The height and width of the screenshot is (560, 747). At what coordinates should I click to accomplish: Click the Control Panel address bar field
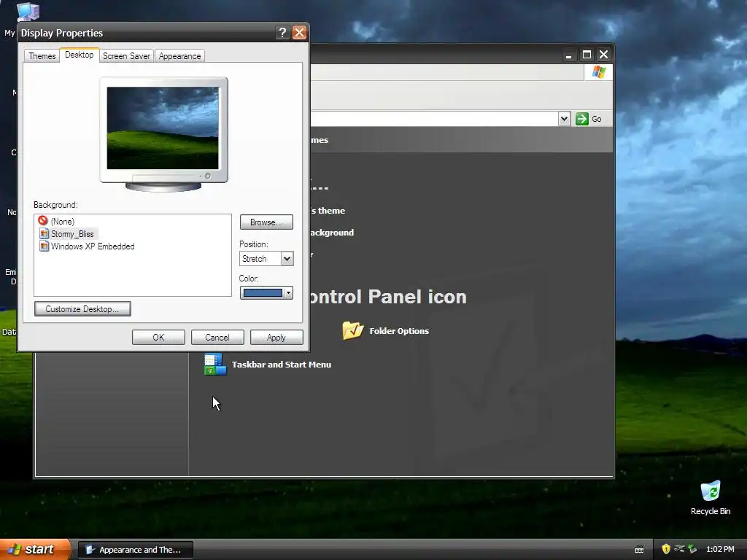[433, 119]
